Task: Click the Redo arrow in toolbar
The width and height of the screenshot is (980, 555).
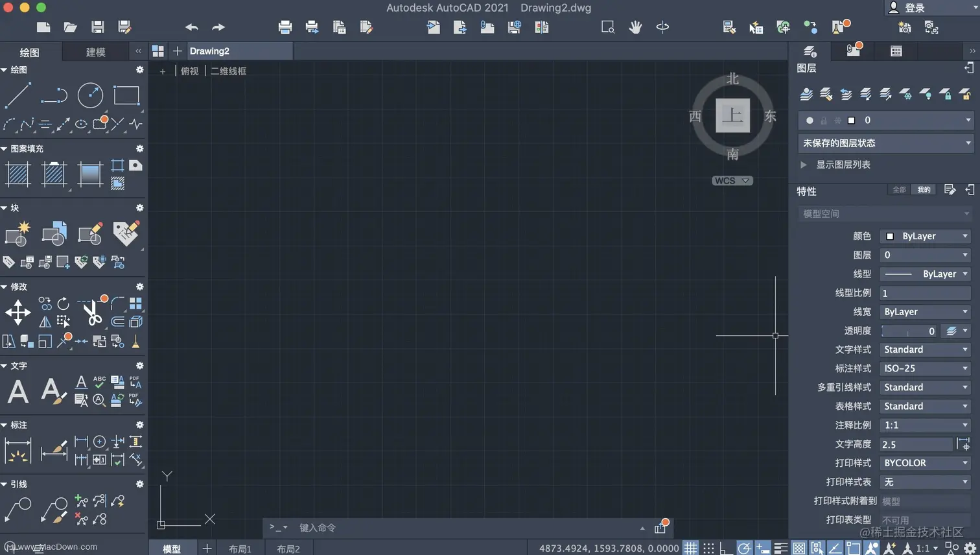Action: tap(218, 27)
